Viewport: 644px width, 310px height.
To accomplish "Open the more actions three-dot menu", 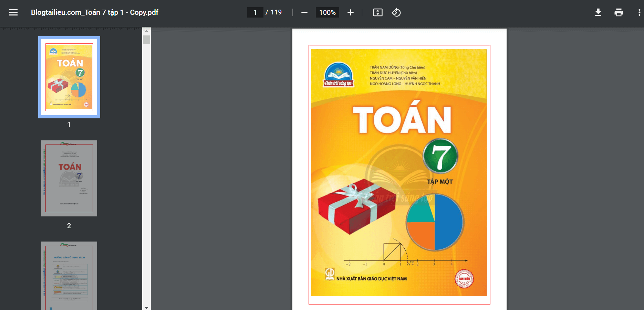I will pyautogui.click(x=639, y=12).
